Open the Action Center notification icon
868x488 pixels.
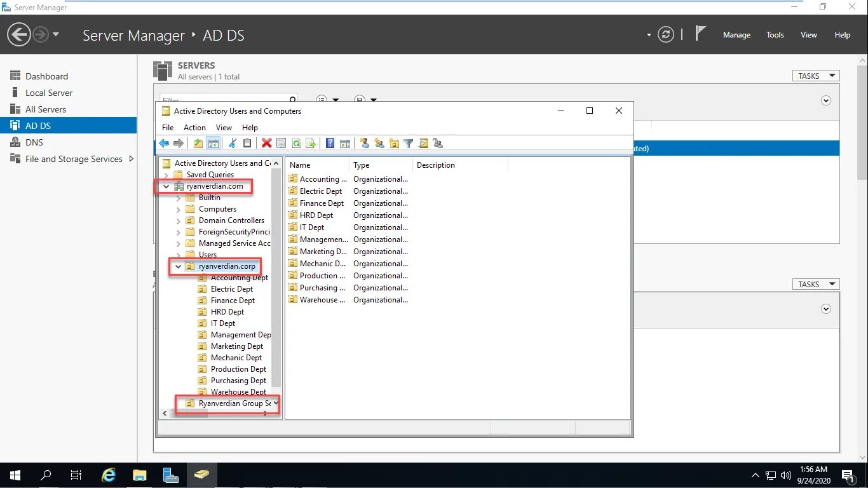pos(848,475)
